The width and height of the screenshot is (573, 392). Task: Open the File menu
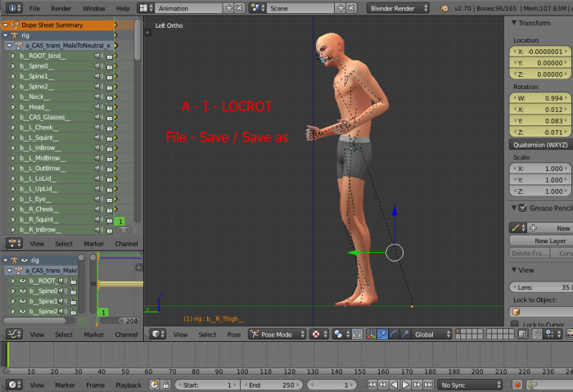34,7
